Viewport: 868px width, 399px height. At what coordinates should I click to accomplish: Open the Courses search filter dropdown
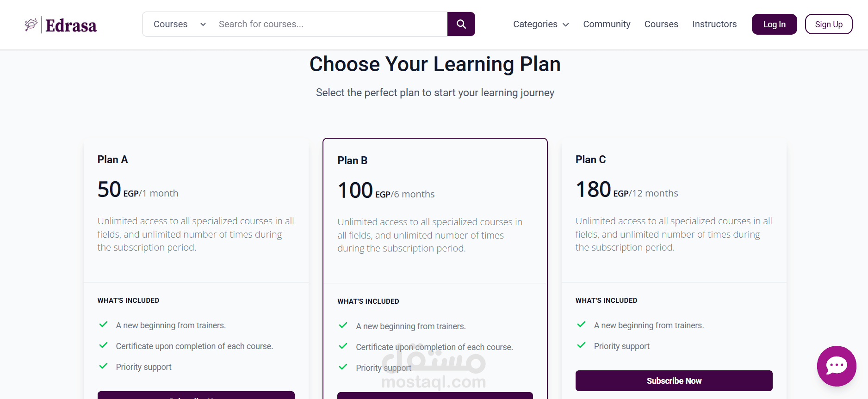point(180,24)
